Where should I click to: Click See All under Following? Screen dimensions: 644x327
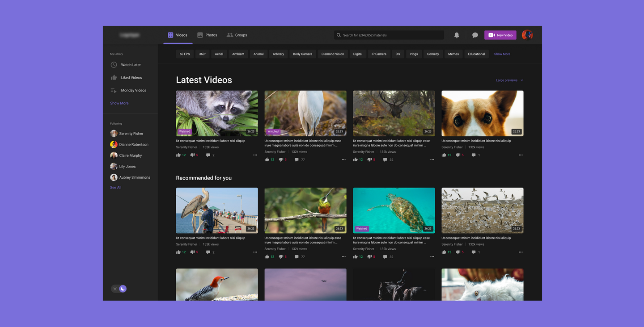[x=116, y=188]
